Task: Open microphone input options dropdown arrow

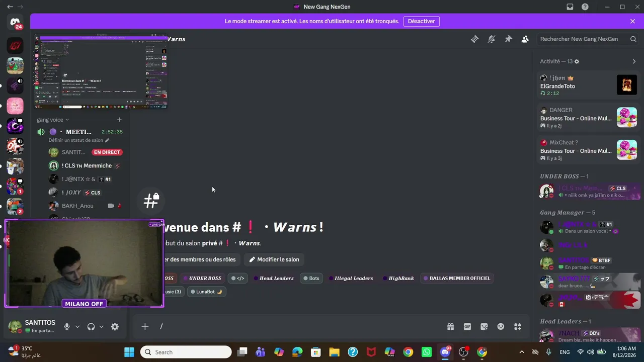Action: pos(77,327)
